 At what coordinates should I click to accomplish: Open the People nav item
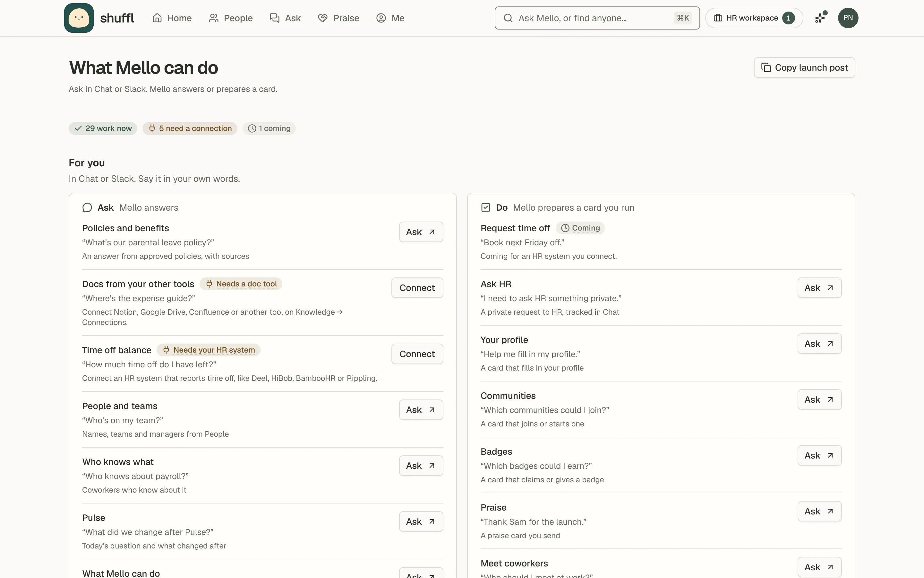click(231, 18)
